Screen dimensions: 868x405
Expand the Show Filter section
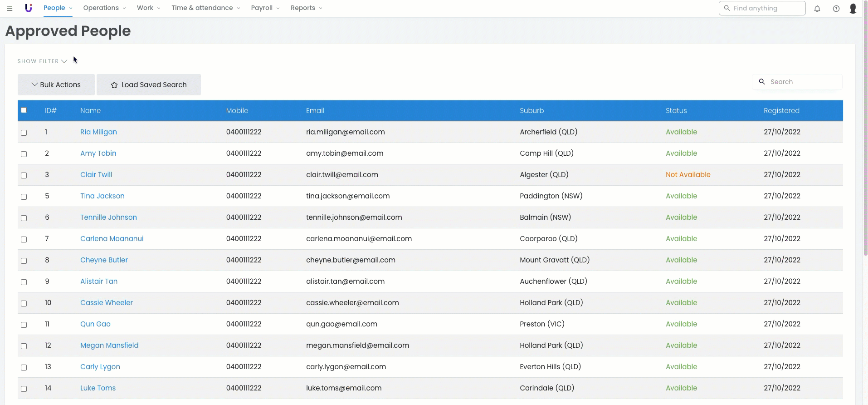pos(42,61)
